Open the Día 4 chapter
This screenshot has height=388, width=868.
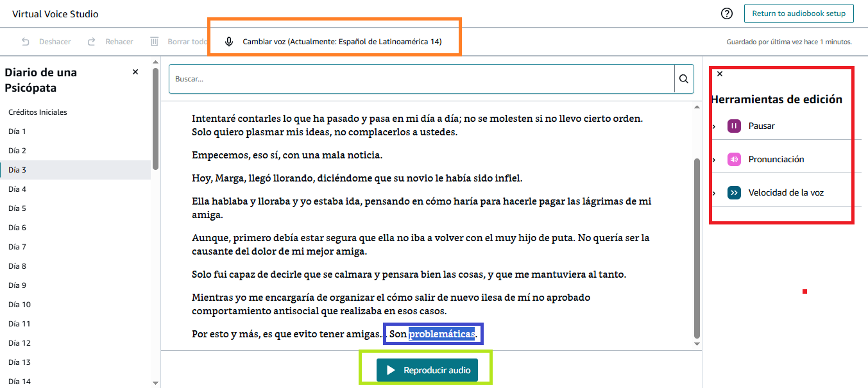pos(17,189)
